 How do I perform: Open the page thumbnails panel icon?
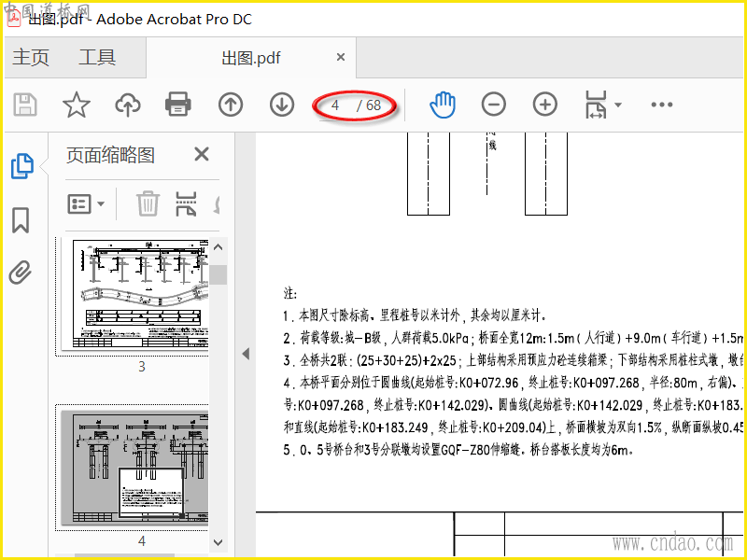(21, 166)
